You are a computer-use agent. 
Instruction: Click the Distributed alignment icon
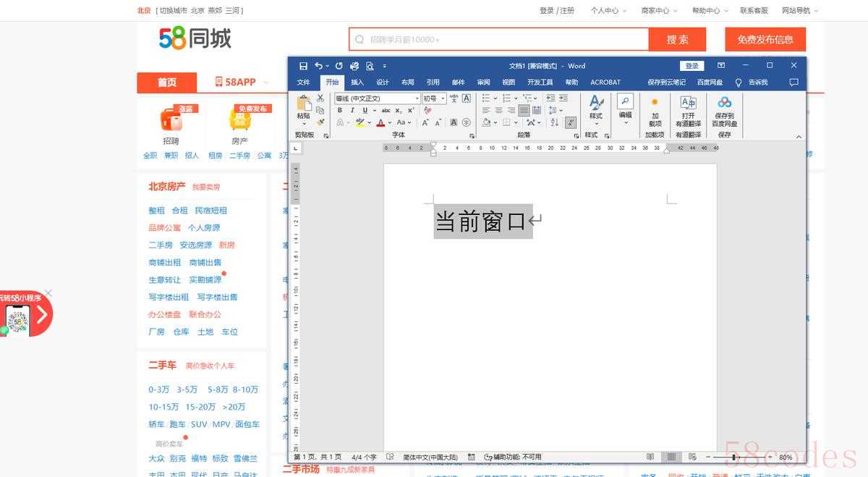pos(536,110)
